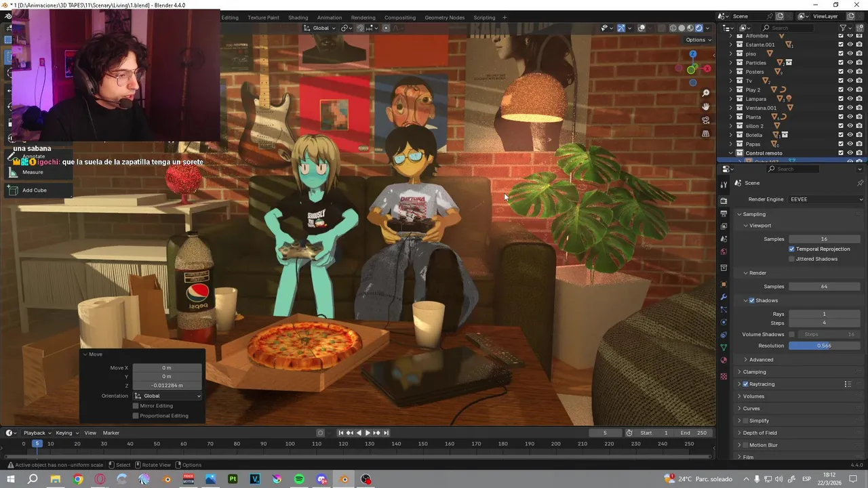Hide the Lampara collection with eye icon
Viewport: 868px width, 488px height.
click(x=850, y=99)
